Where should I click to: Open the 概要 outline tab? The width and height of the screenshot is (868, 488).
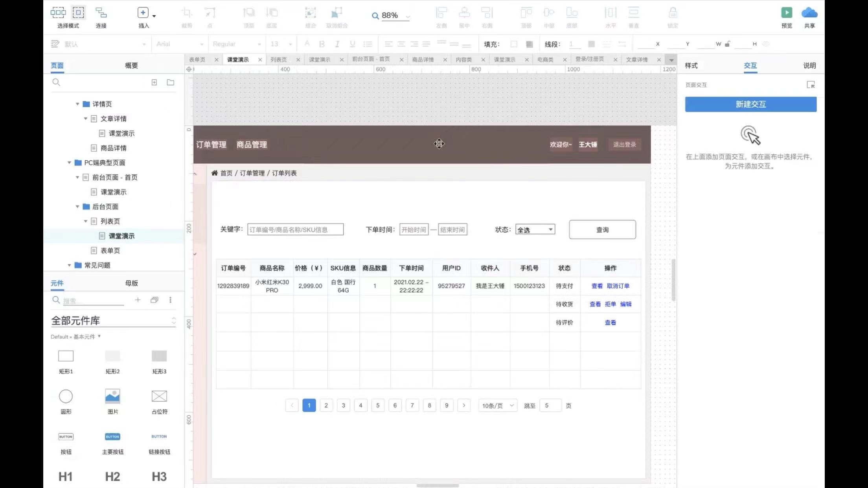[131, 66]
